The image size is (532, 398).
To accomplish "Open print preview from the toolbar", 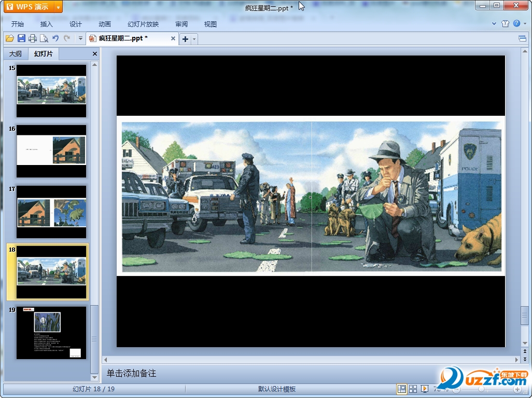I will pyautogui.click(x=44, y=38).
